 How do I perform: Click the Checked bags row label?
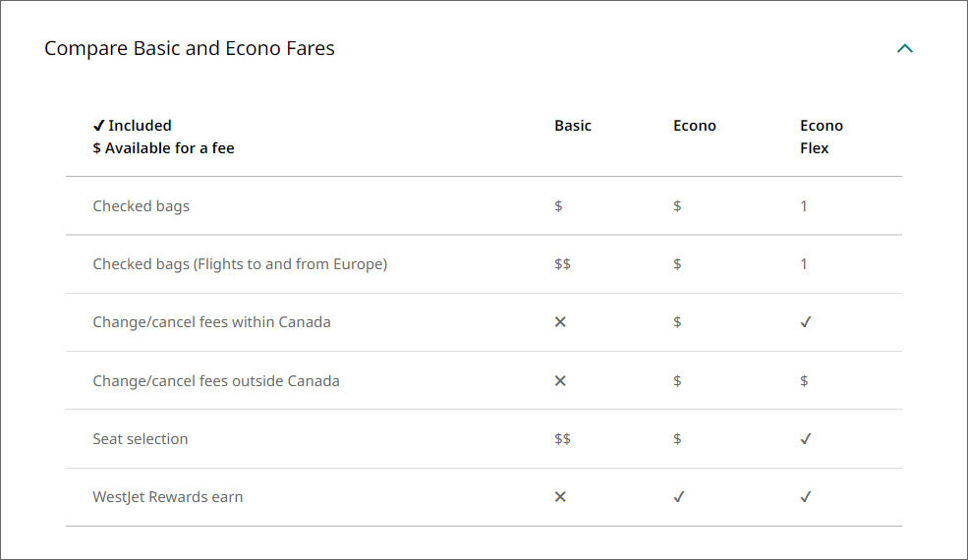click(x=141, y=206)
